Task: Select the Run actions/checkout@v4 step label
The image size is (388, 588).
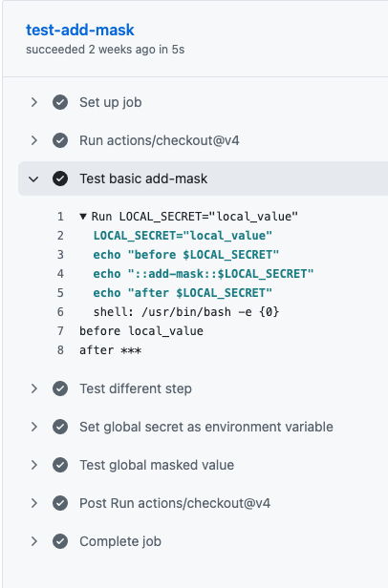Action: point(160,140)
